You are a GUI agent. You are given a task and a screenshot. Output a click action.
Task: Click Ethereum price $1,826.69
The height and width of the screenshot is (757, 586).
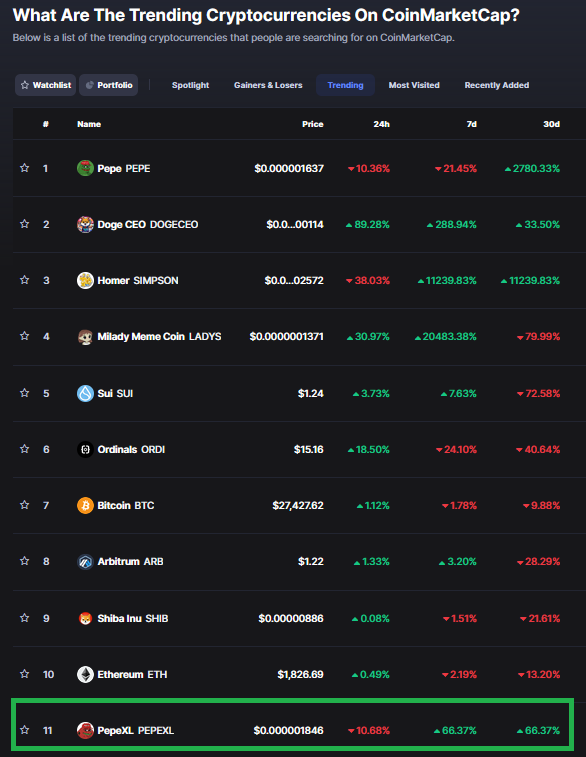[x=300, y=674]
